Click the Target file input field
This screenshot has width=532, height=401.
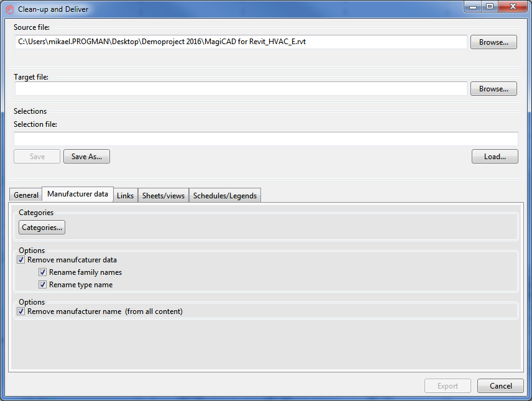click(x=241, y=89)
